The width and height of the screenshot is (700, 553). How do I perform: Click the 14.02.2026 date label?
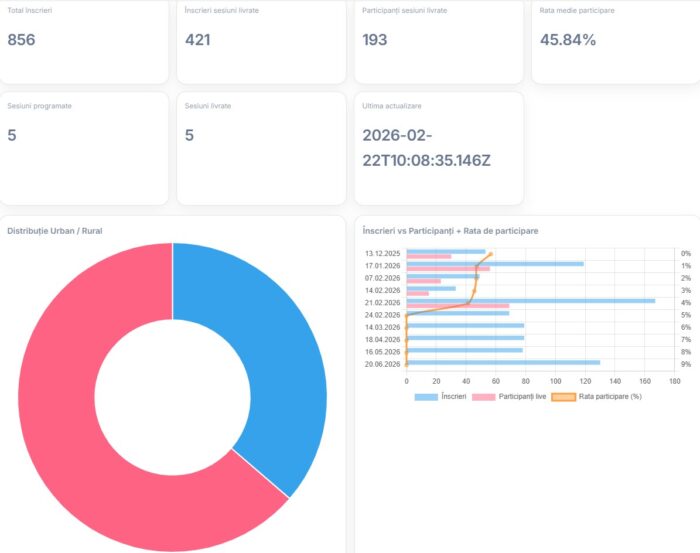(382, 290)
